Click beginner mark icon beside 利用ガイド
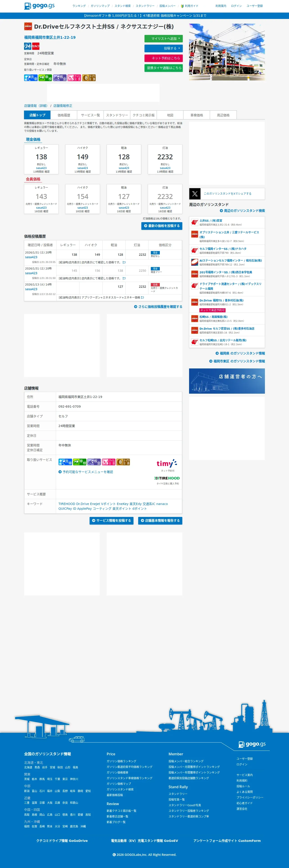 182,6
